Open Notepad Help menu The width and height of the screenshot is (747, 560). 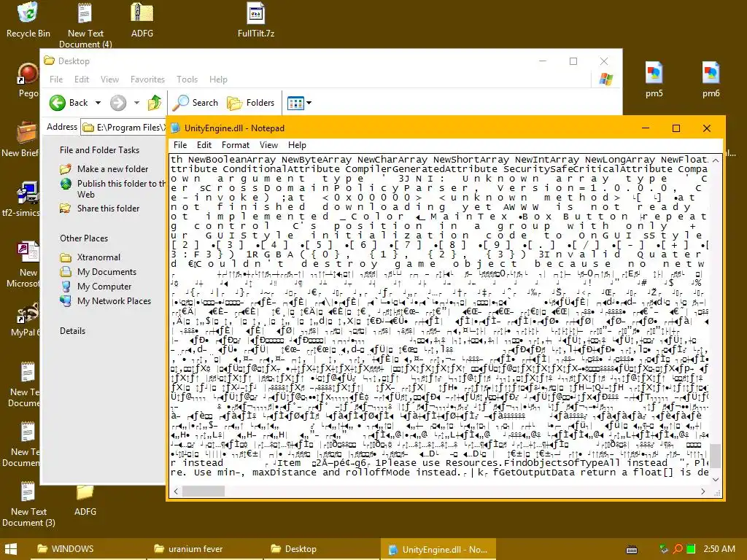[x=297, y=145]
